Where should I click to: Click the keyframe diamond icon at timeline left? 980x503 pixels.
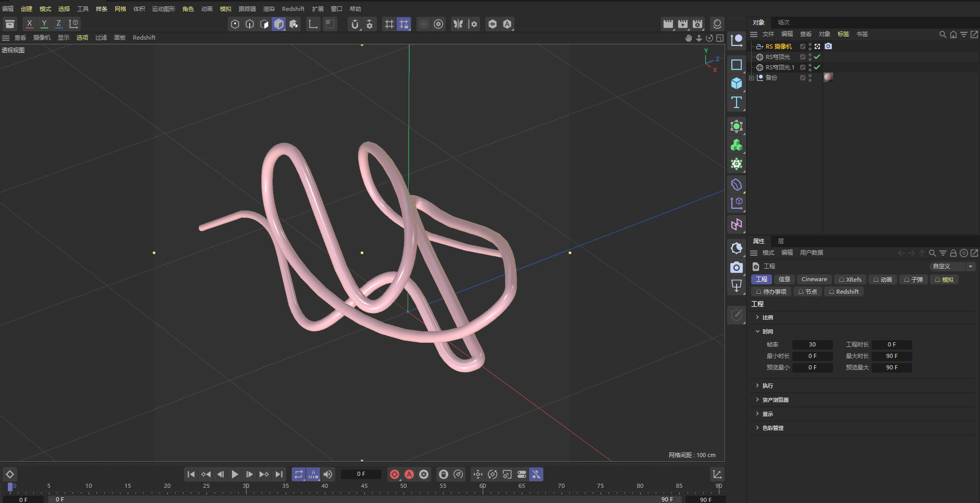10,474
